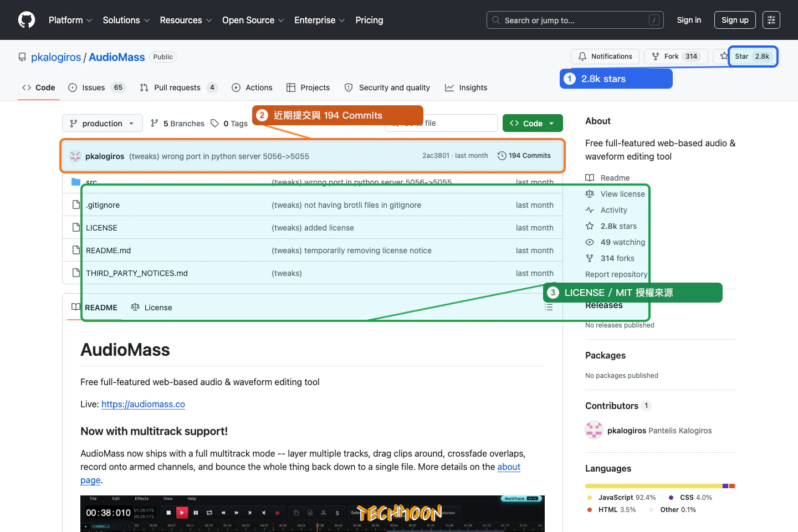Expand the Platform menu
This screenshot has height=532, width=798.
coord(70,20)
